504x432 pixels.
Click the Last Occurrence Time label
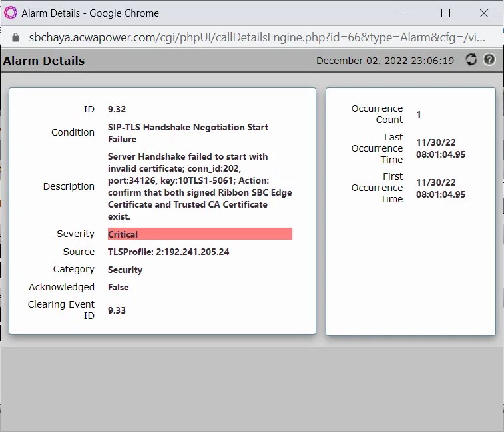point(377,148)
